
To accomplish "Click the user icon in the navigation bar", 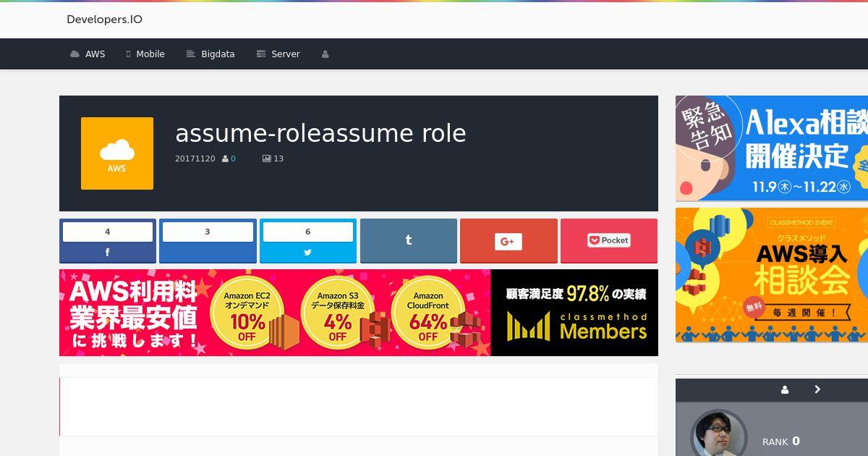I will [x=325, y=54].
